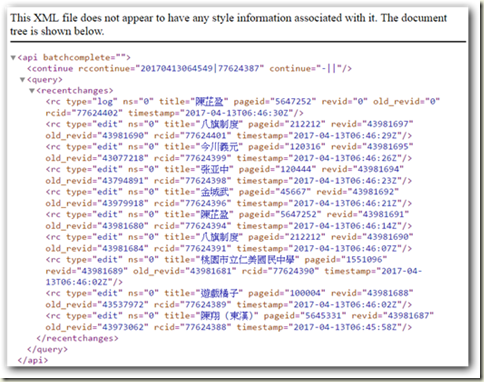Click the title 张亚中
Image resolution: width=484 pixels, height=382 pixels.
[215, 169]
